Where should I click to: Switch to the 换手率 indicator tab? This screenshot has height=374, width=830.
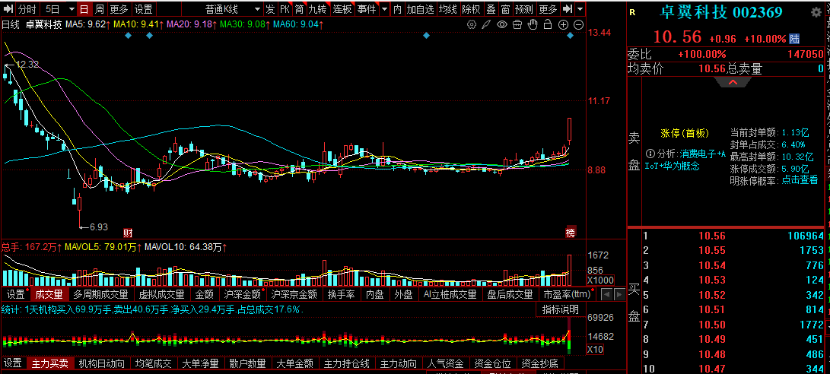340,294
